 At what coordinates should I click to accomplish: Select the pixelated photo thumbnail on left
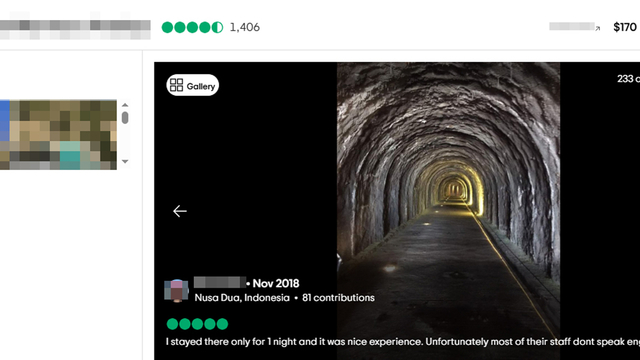click(x=58, y=135)
